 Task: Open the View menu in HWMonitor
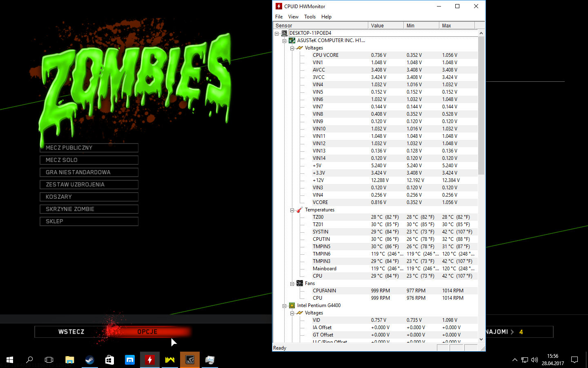(293, 17)
